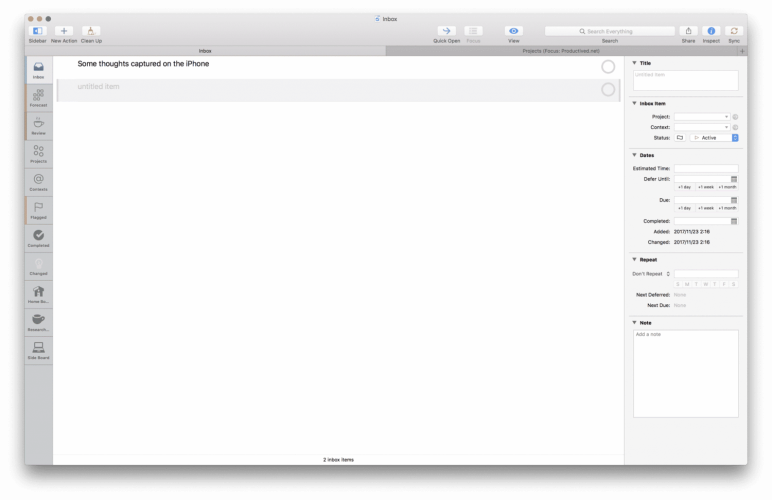The width and height of the screenshot is (772, 500).
Task: Open the Context dropdown
Action: [702, 127]
